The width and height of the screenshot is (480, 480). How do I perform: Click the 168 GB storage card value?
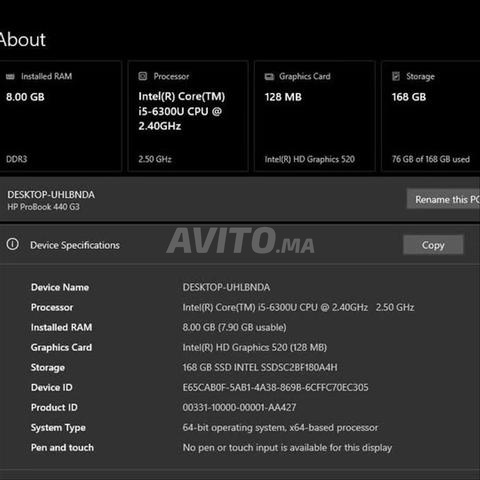pos(409,97)
